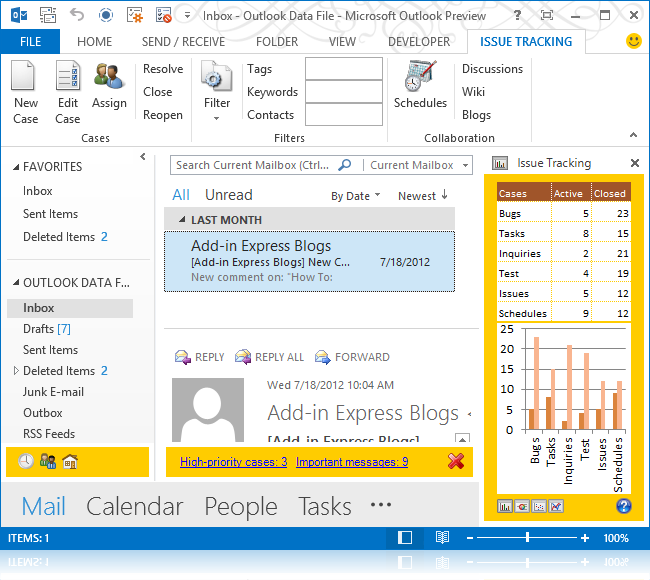The image size is (650, 580).
Task: Open Edit Case from the ribbon
Action: click(67, 79)
